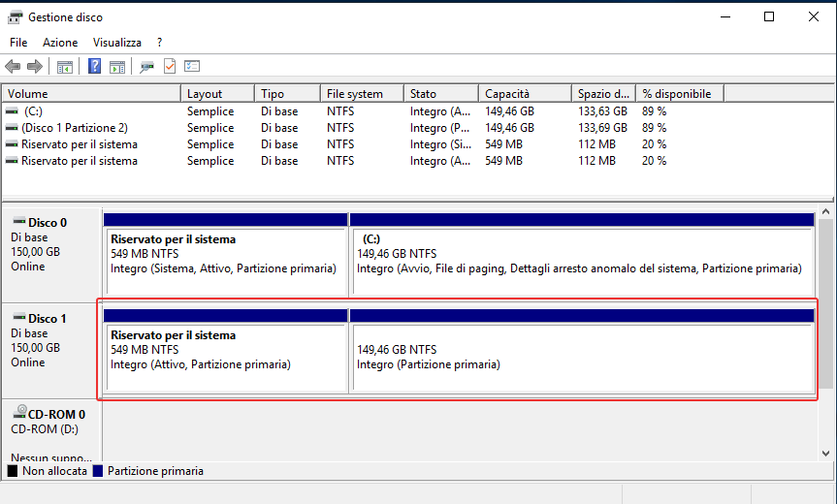Toggle the console tree pane icon

(65, 67)
